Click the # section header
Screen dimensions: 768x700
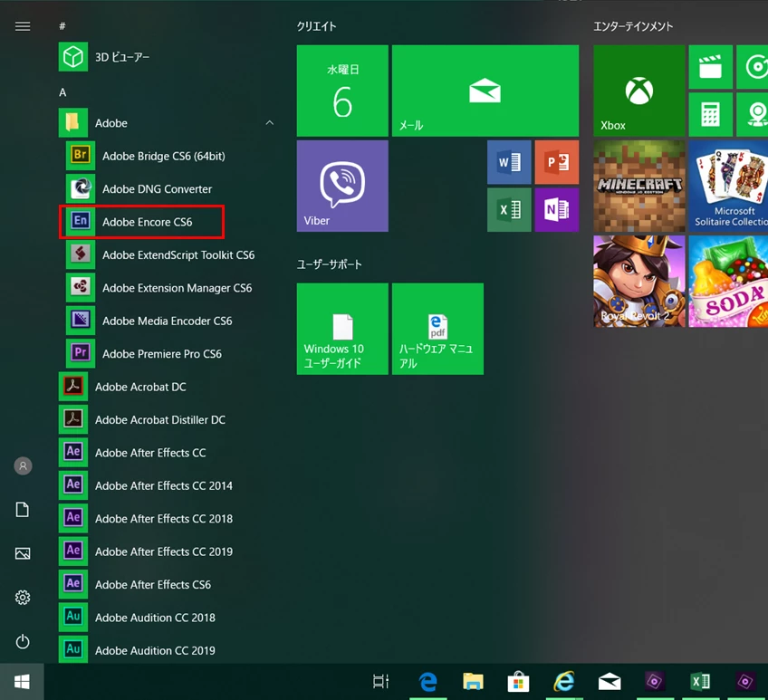(x=62, y=26)
